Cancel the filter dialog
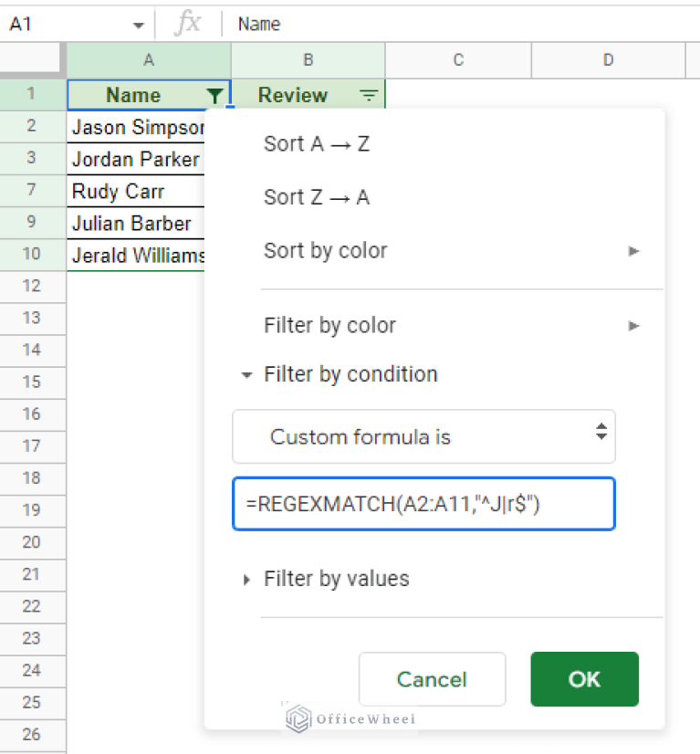 pos(432,679)
